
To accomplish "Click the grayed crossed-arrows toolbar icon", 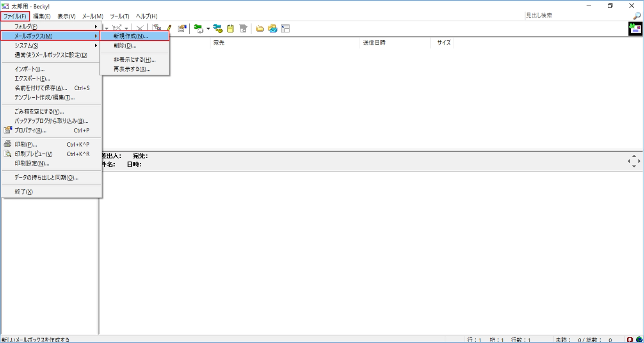I will 117,28.
